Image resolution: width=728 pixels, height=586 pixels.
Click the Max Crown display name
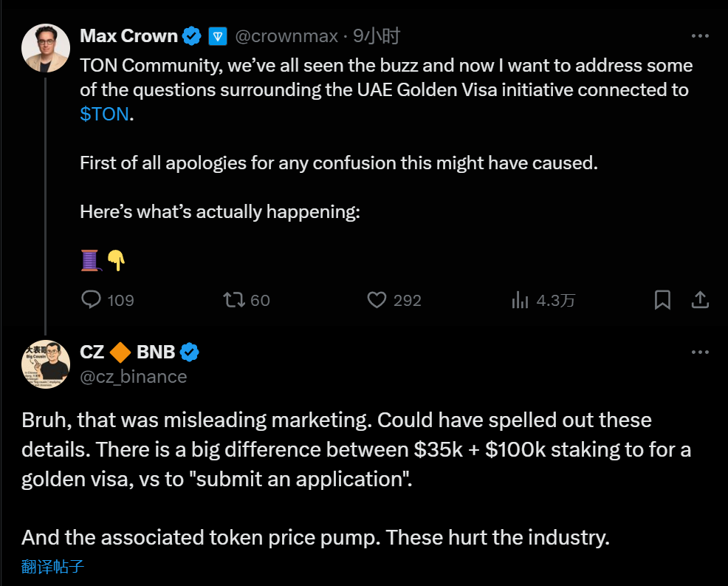coord(128,35)
